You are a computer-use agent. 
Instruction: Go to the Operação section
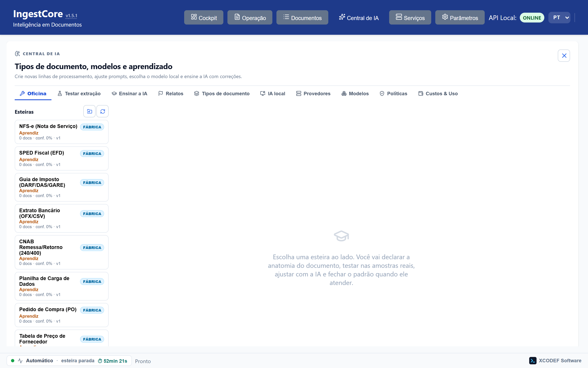(x=250, y=18)
